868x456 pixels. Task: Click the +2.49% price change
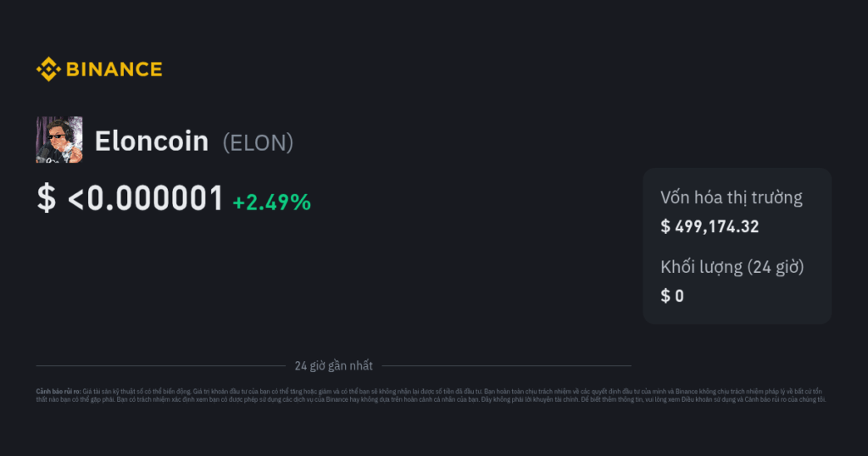(271, 202)
